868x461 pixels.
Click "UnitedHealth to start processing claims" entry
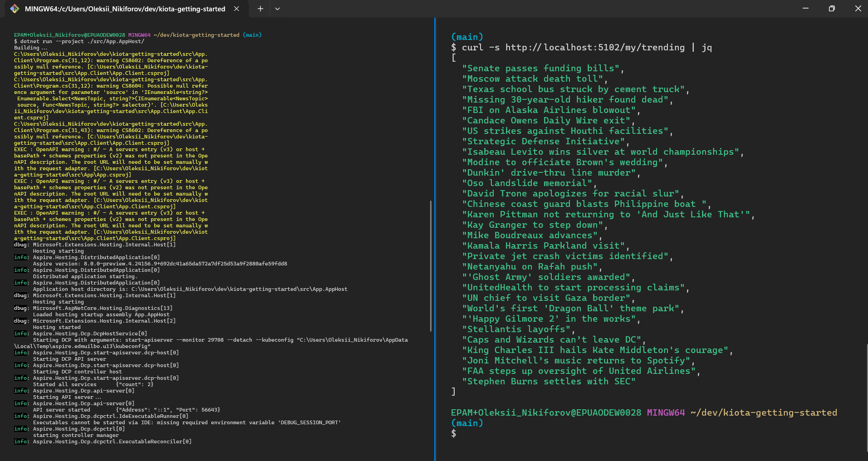(575, 287)
